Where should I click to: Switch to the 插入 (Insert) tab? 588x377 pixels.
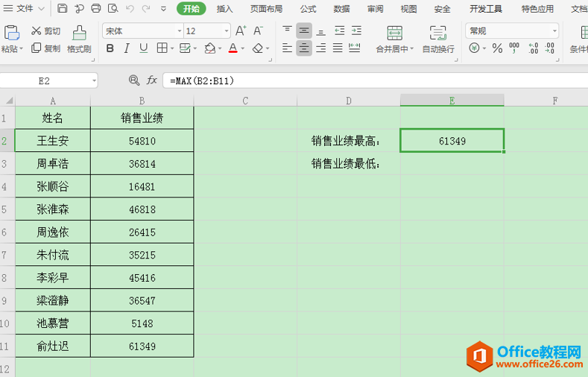tap(224, 9)
